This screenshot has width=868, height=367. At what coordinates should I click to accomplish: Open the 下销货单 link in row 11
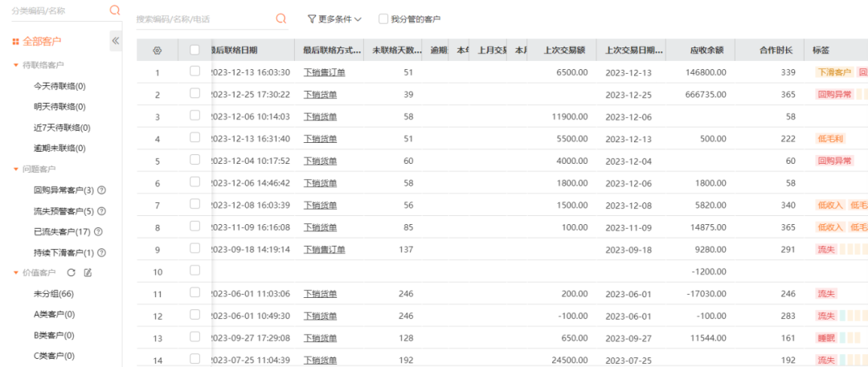click(320, 294)
